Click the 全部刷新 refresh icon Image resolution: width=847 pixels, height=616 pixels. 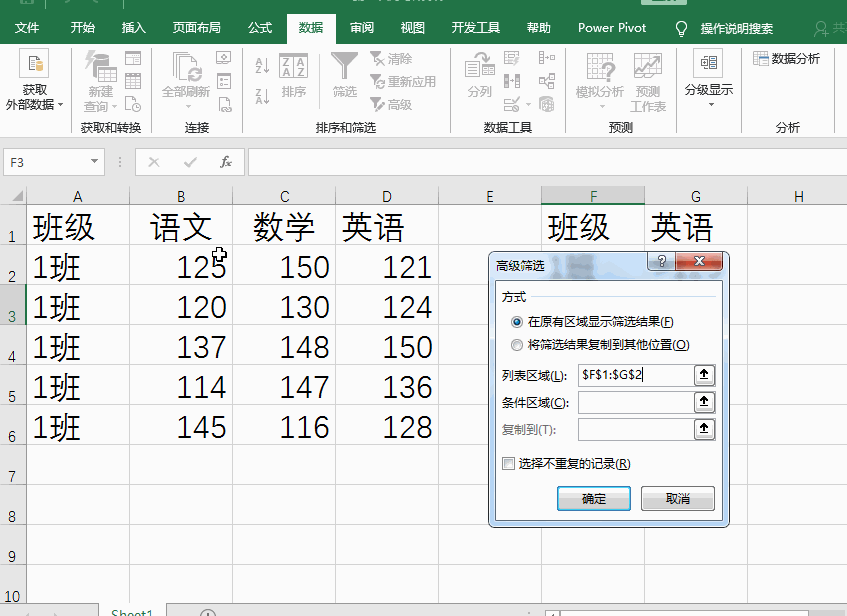click(186, 66)
